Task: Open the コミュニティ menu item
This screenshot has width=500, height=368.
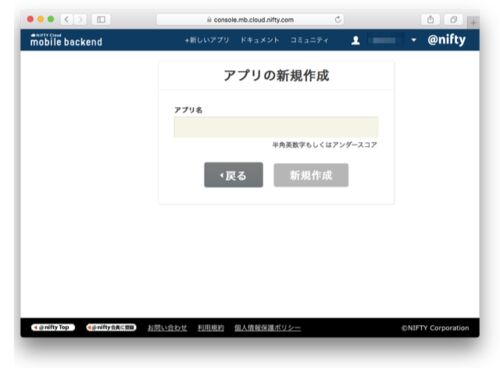Action: pos(309,40)
